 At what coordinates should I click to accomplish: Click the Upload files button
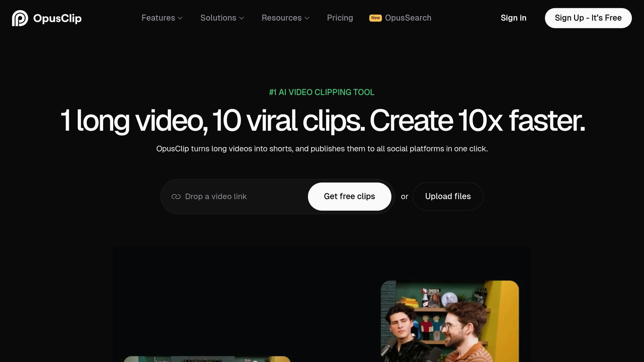point(448,196)
